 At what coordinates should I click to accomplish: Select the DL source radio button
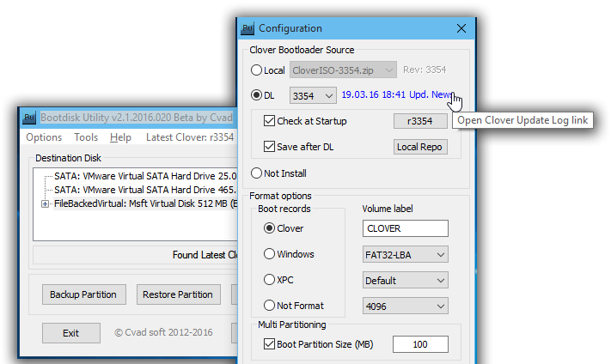pos(256,95)
